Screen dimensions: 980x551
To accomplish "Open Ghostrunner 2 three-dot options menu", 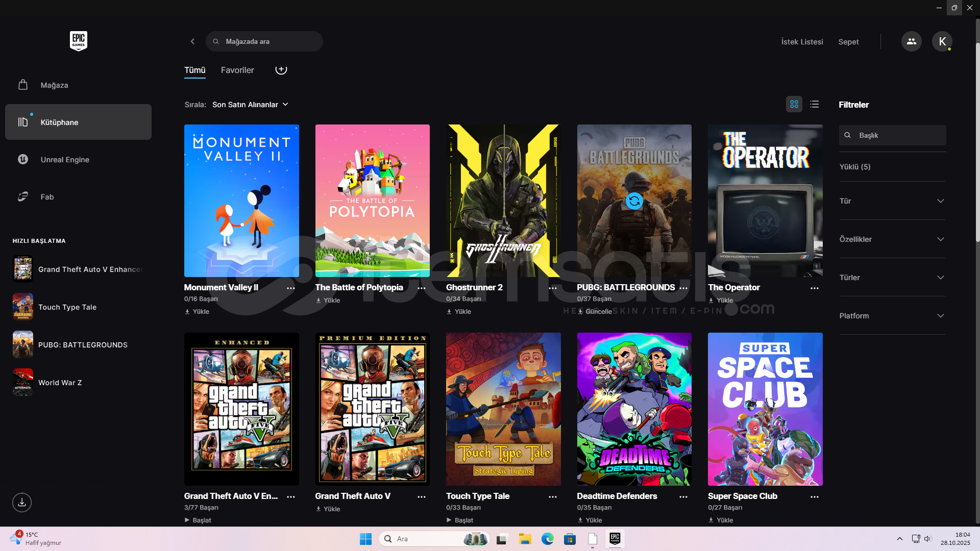I will coord(552,288).
